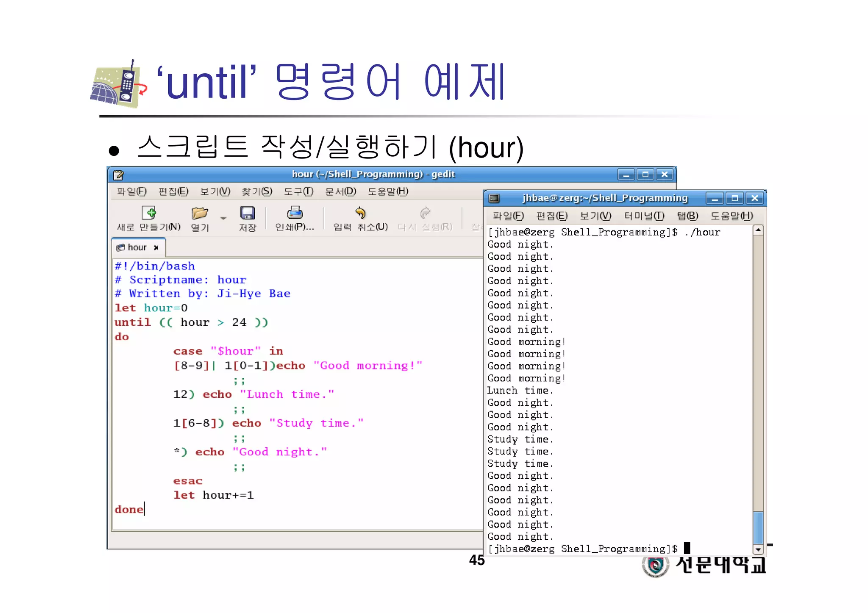The height and width of the screenshot is (613, 868).
Task: Open gedit 도움말(H) menu
Action: 388,191
